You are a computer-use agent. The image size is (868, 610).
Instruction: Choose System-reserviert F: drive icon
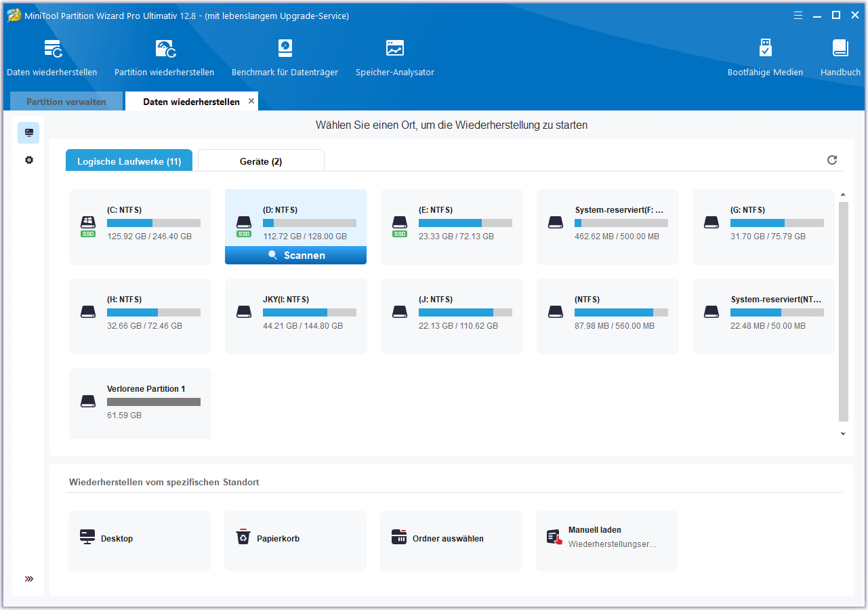click(x=556, y=222)
